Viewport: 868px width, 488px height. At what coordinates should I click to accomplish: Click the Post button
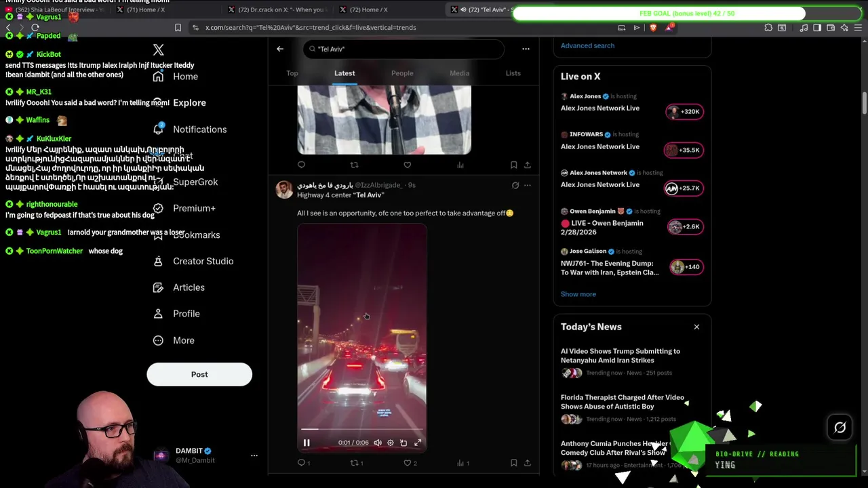click(199, 374)
